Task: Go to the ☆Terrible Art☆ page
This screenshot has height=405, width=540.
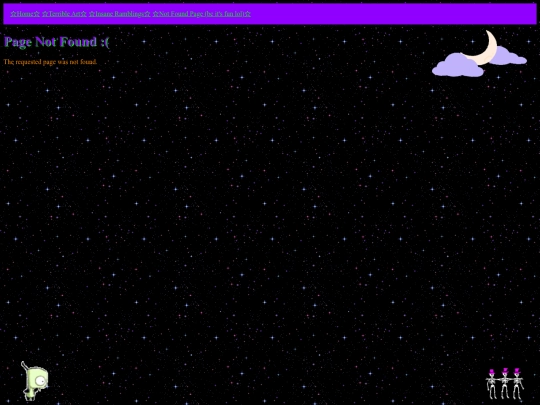Action: coord(64,14)
